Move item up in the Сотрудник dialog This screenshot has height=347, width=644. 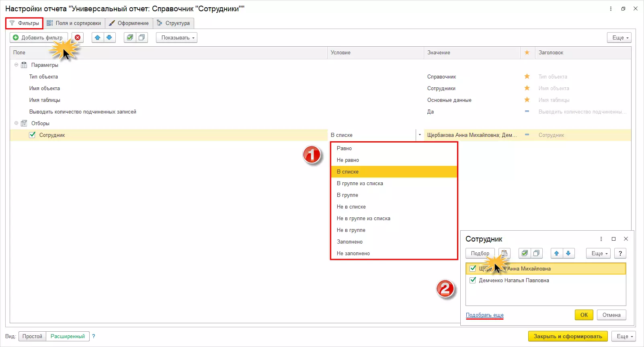pyautogui.click(x=556, y=253)
